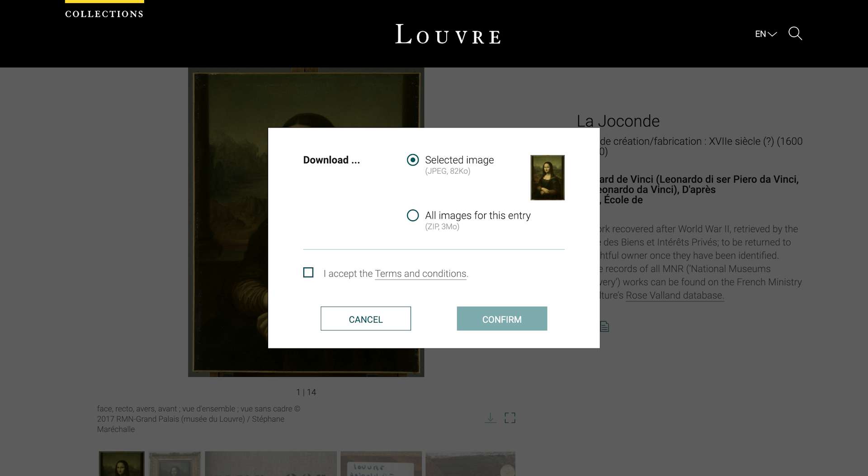Click the document notice icon beside the description
The image size is (868, 476).
click(604, 326)
